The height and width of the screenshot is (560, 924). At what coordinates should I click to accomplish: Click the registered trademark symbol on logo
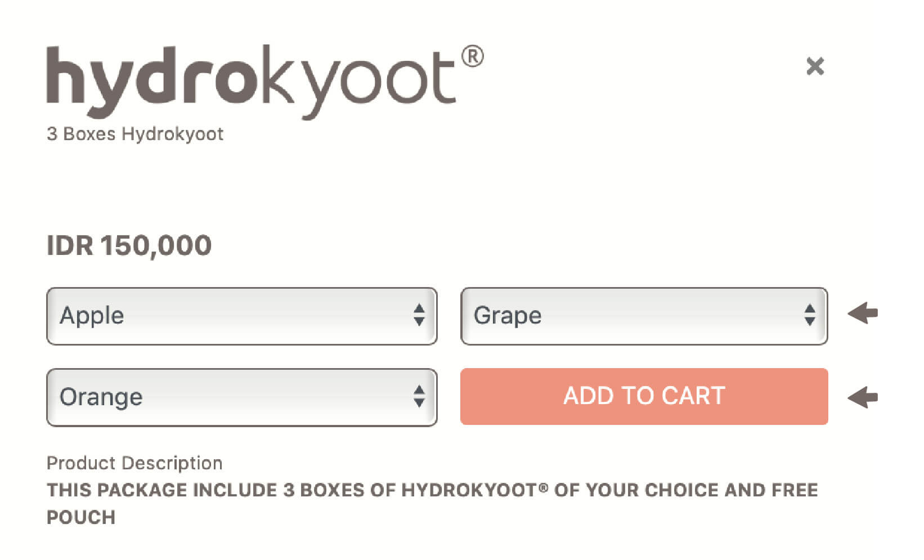(x=472, y=56)
